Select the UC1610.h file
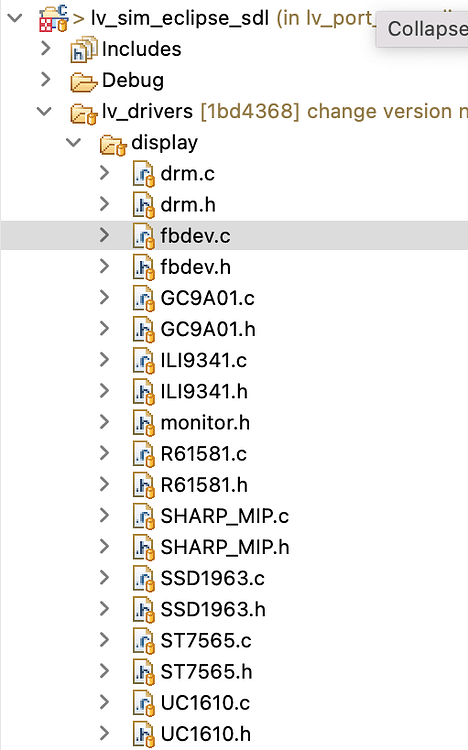The width and height of the screenshot is (468, 750). [205, 734]
